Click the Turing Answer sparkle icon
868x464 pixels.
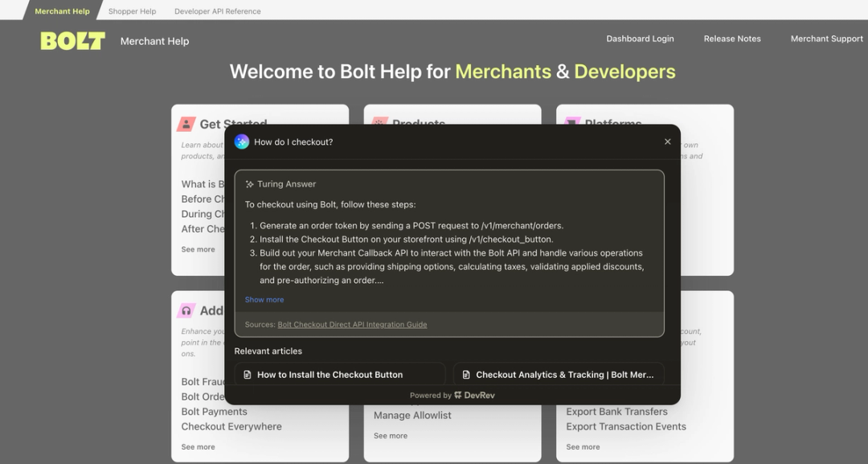click(250, 184)
